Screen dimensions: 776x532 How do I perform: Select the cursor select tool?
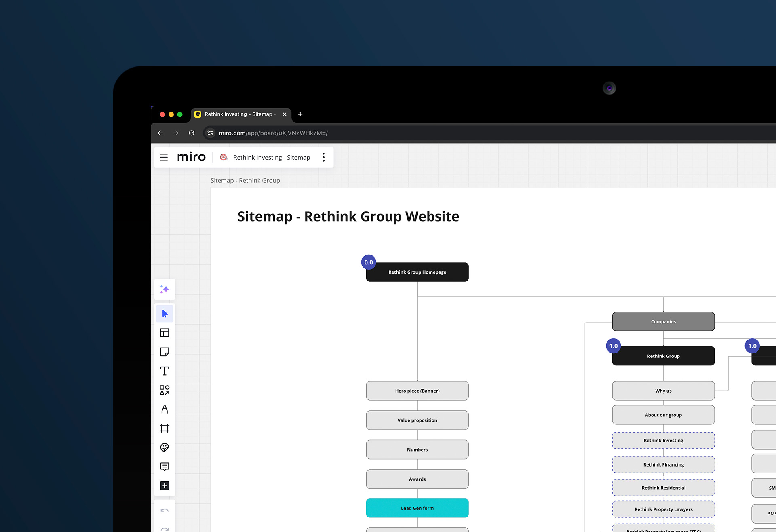[164, 314]
